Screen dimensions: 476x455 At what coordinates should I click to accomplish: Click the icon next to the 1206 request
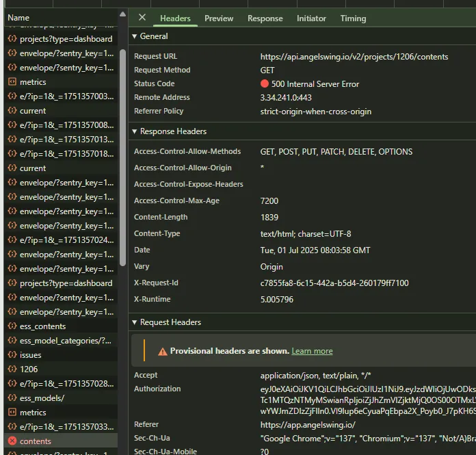pyautogui.click(x=12, y=369)
